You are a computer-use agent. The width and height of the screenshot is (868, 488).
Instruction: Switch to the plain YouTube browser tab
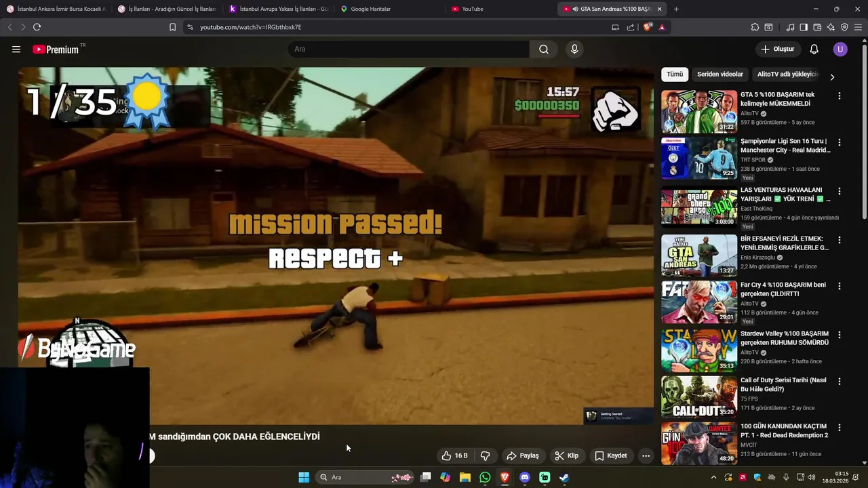500,9
